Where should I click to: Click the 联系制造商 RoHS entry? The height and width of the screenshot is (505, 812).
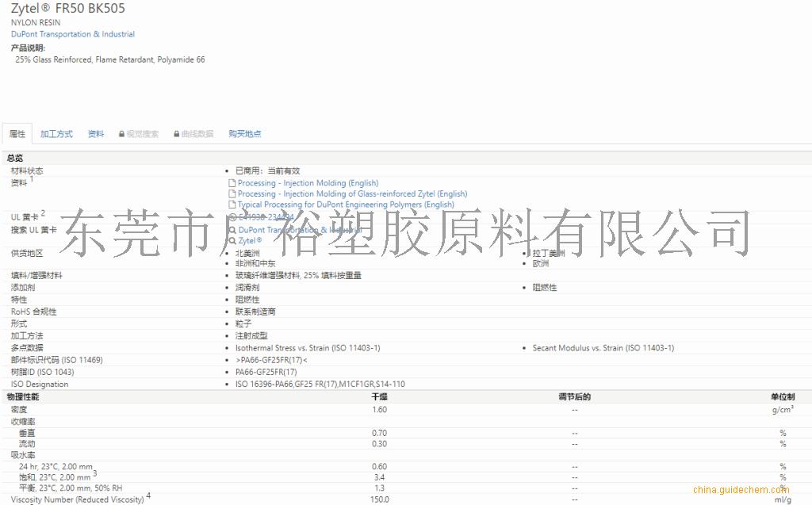255,312
